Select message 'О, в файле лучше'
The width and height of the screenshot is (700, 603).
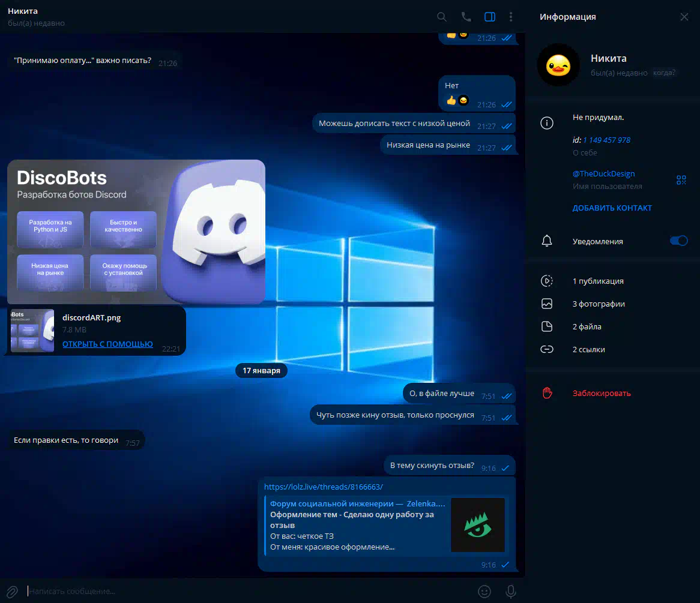pos(459,394)
